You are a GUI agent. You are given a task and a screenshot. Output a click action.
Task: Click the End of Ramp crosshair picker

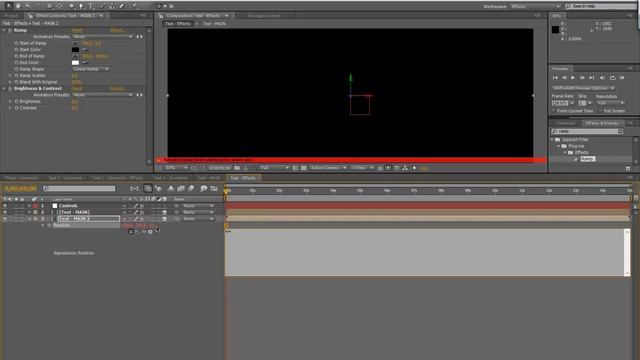click(x=76, y=56)
